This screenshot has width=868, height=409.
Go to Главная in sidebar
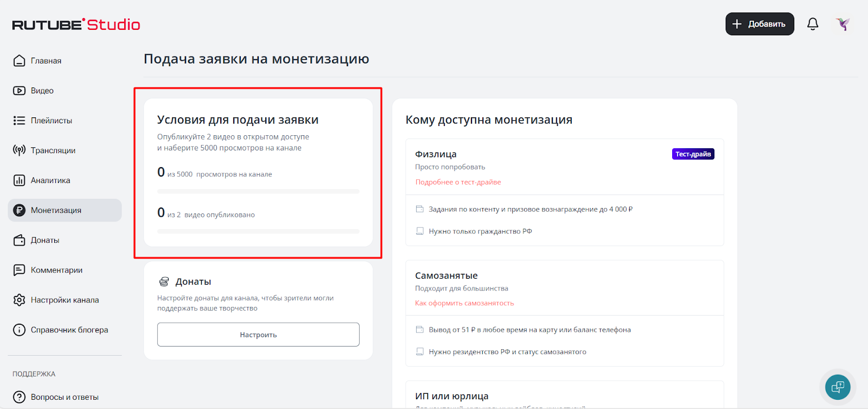65,61
